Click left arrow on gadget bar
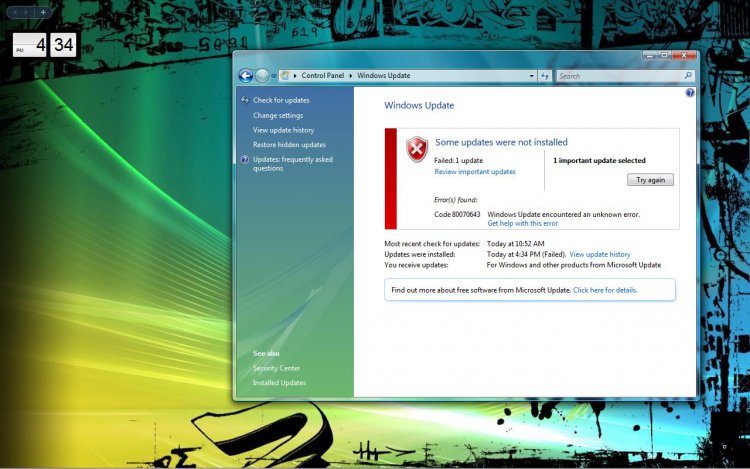Screen dimensions: 750x469 (x=15, y=12)
